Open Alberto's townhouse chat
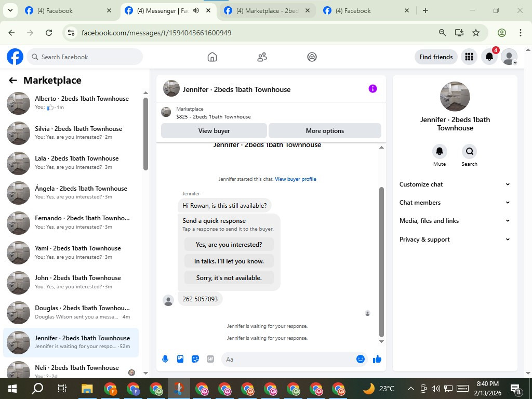Image resolution: width=532 pixels, height=399 pixels. pos(71,103)
